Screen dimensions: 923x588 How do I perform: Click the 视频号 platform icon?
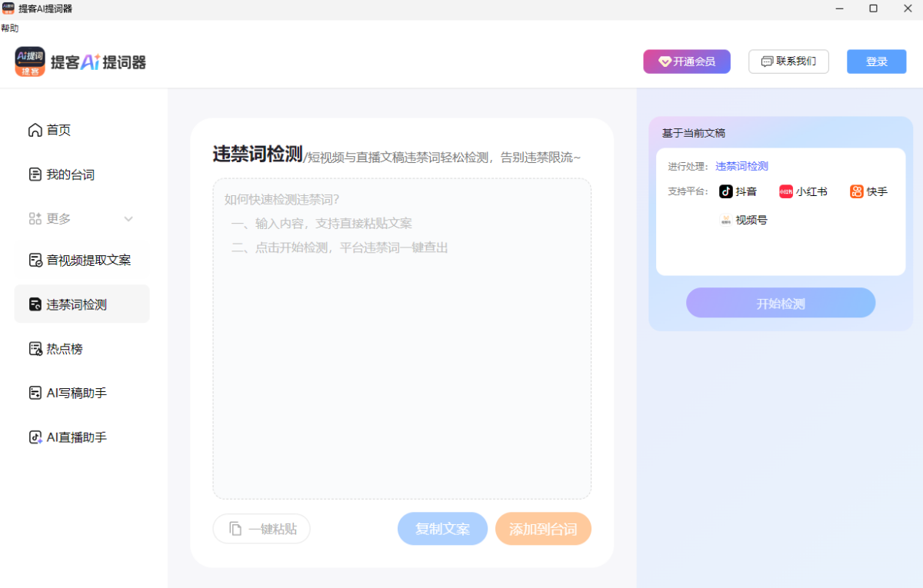pyautogui.click(x=725, y=220)
